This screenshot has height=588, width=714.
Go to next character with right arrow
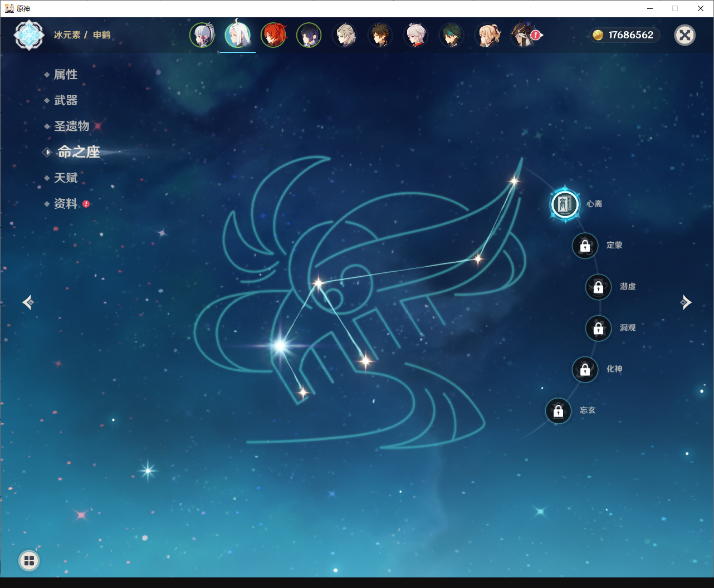686,302
